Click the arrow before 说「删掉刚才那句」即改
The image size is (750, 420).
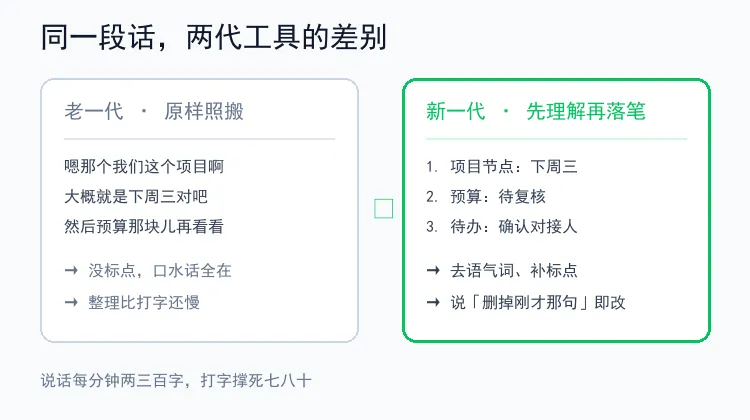coord(433,302)
